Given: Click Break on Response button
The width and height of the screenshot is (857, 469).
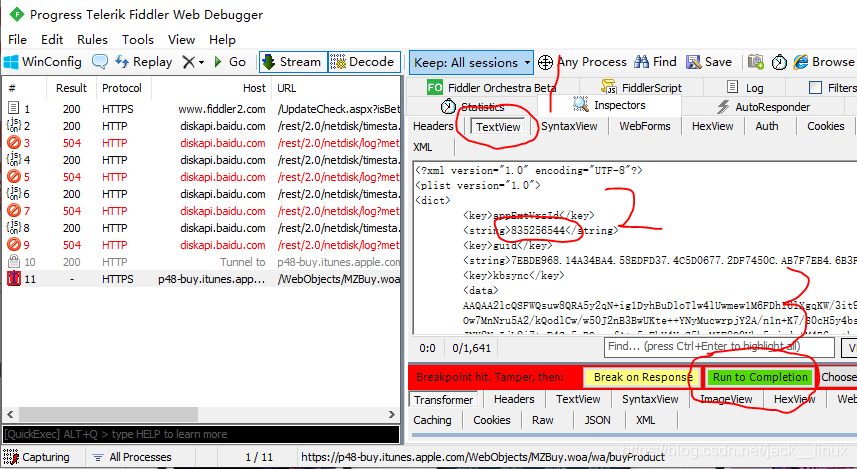Looking at the screenshot, I should click(x=643, y=377).
